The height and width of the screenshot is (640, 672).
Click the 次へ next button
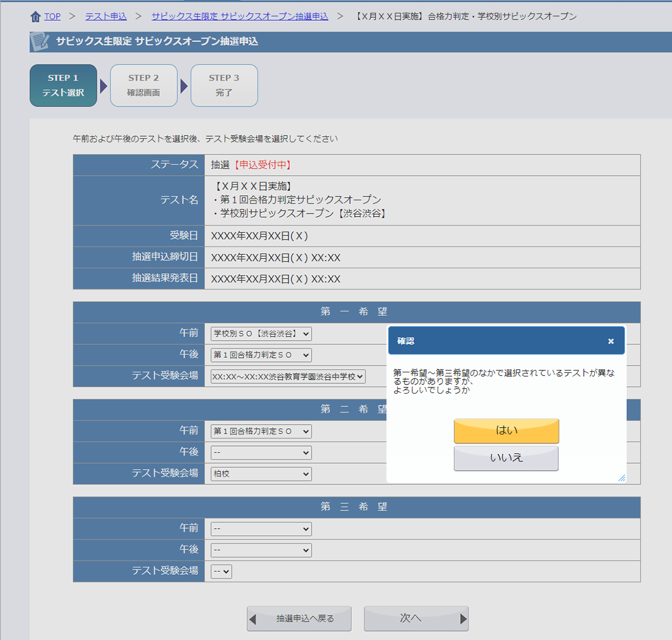pos(416,619)
